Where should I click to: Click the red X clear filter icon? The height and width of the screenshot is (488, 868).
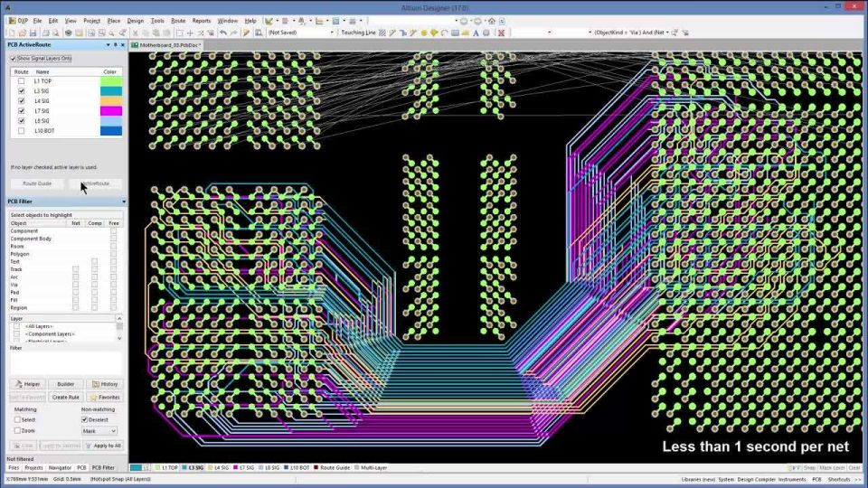[501, 33]
